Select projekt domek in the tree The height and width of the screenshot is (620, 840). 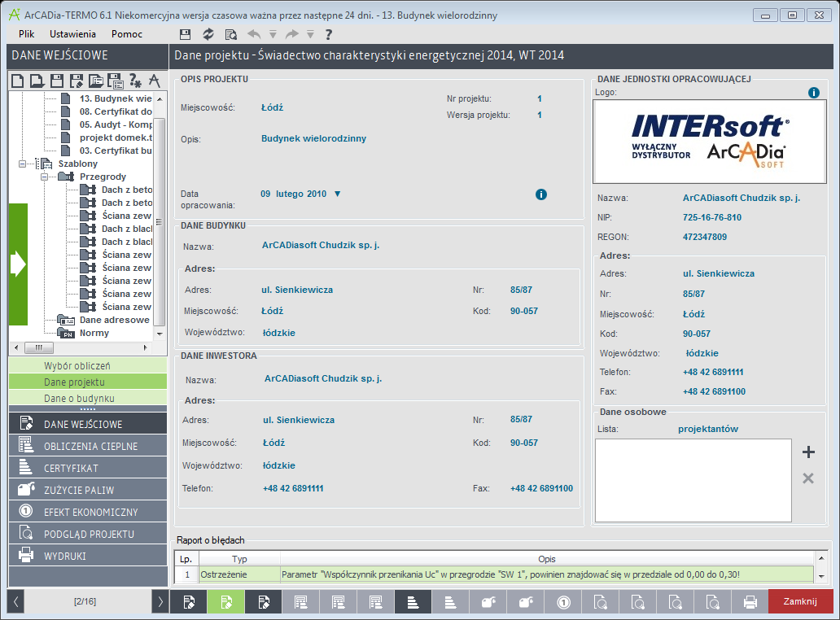coord(116,138)
